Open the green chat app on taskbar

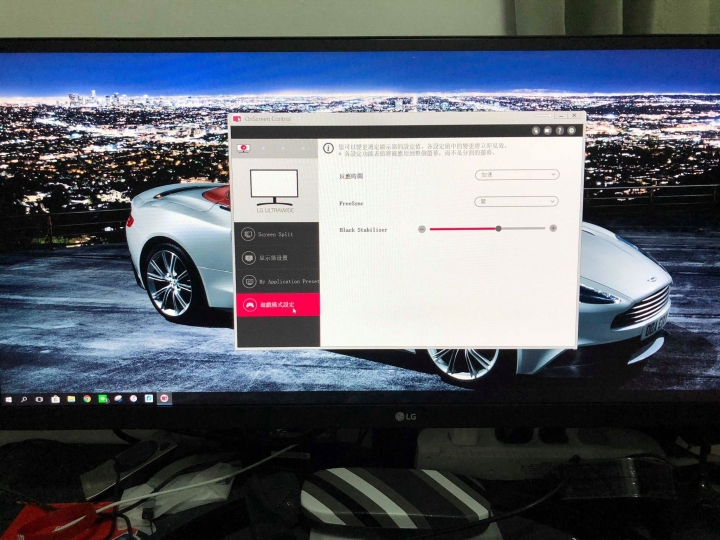pyautogui.click(x=103, y=399)
